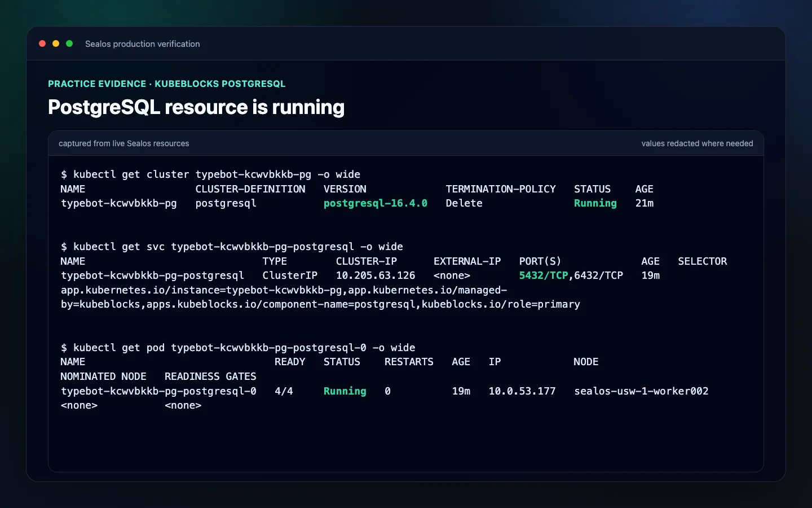Select the 'kubectl get cluster' command line
The height and width of the screenshot is (508, 812).
click(210, 174)
